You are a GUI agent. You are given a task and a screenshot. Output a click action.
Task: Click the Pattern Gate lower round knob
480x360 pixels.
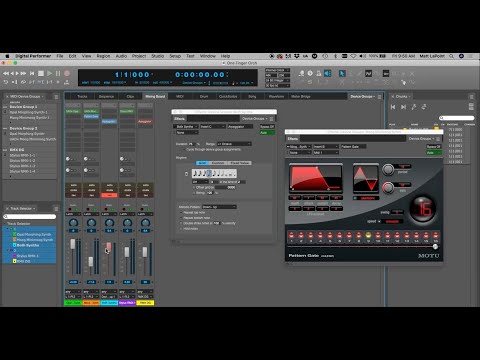tap(388, 188)
